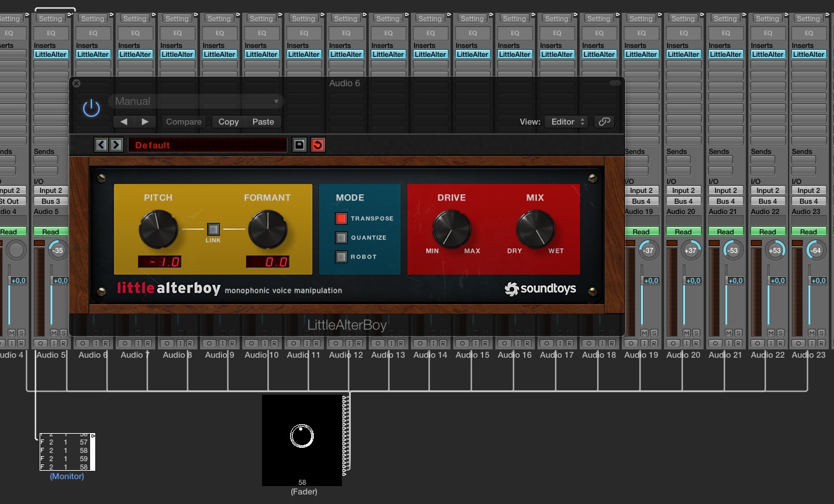Click the Soundtoys next preset chevron
The width and height of the screenshot is (834, 504).
tap(116, 145)
